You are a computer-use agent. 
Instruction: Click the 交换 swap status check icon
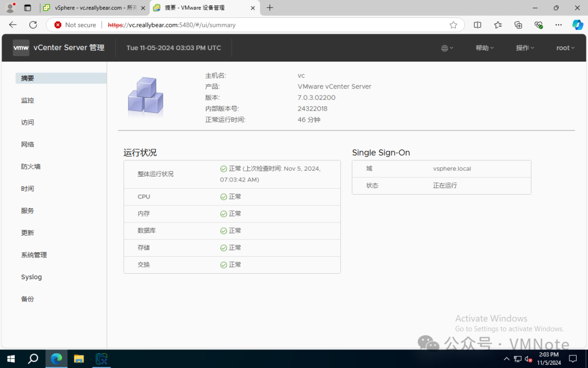224,265
